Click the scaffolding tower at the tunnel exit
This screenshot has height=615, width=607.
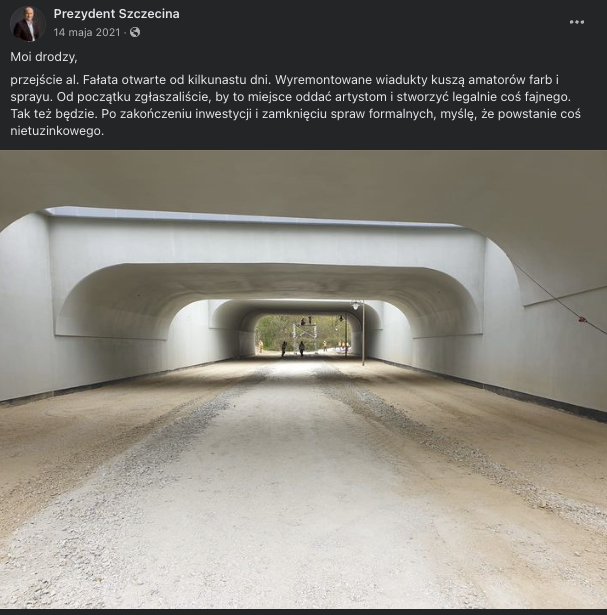(302, 337)
